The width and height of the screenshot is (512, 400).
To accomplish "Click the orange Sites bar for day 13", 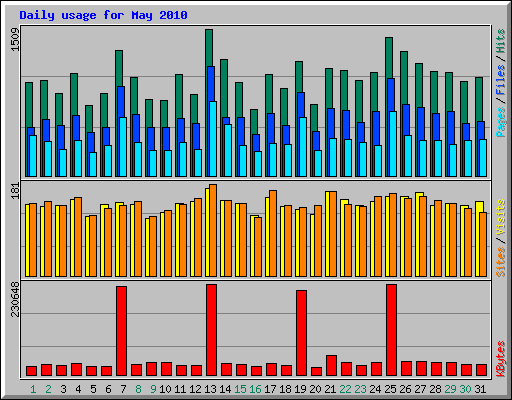I will click(x=213, y=230).
